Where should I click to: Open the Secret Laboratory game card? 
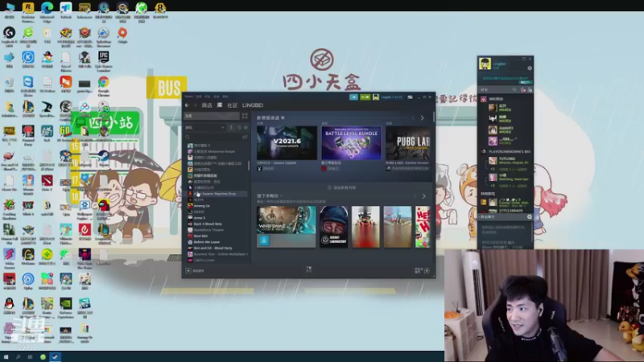pos(333,227)
